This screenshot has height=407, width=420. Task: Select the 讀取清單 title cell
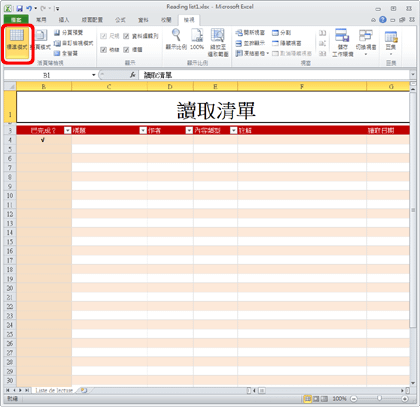tap(213, 107)
